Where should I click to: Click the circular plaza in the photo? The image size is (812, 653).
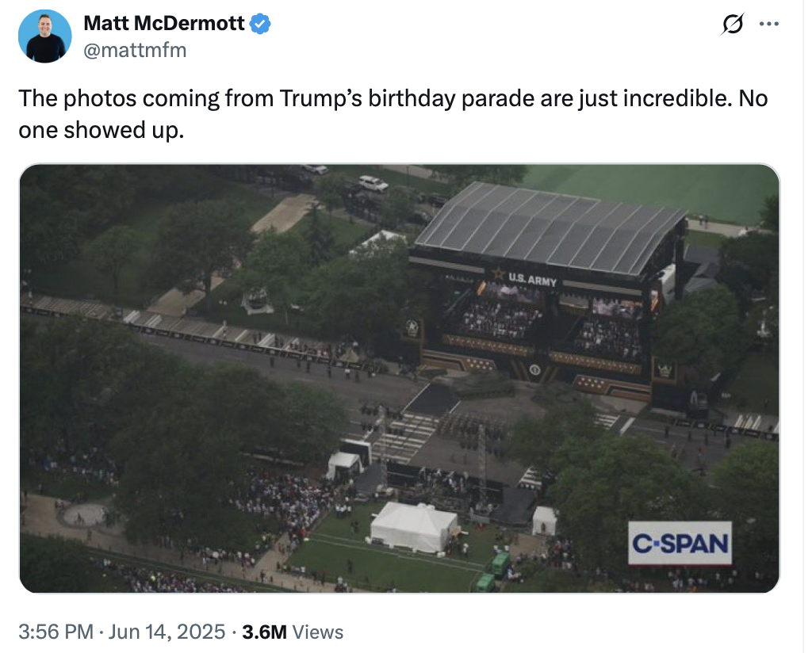click(x=82, y=514)
